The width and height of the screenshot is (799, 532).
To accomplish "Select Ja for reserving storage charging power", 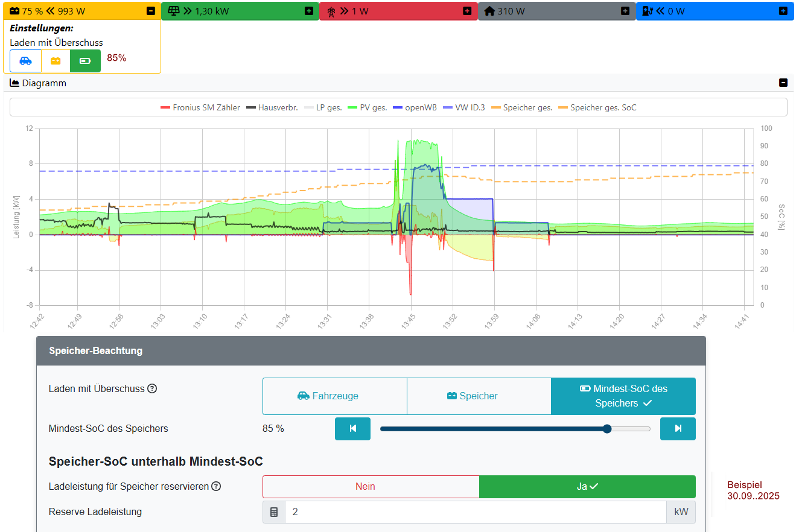I will [587, 487].
